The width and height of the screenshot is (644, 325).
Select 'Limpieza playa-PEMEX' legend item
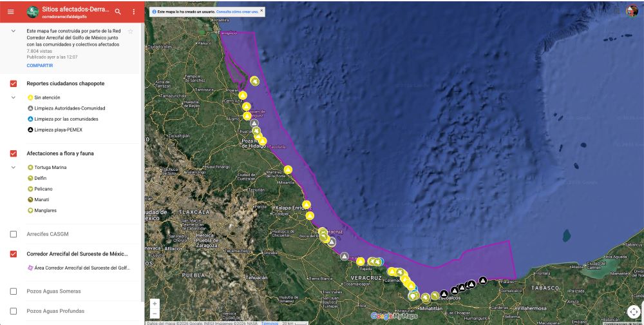tap(55, 130)
